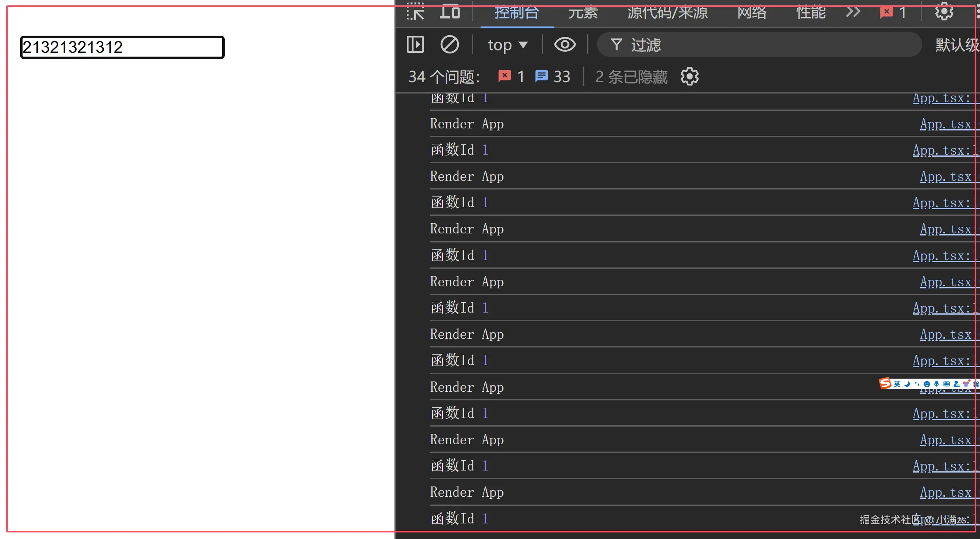Toggle the device toolbar icon
The width and height of the screenshot is (980, 539).
(450, 12)
